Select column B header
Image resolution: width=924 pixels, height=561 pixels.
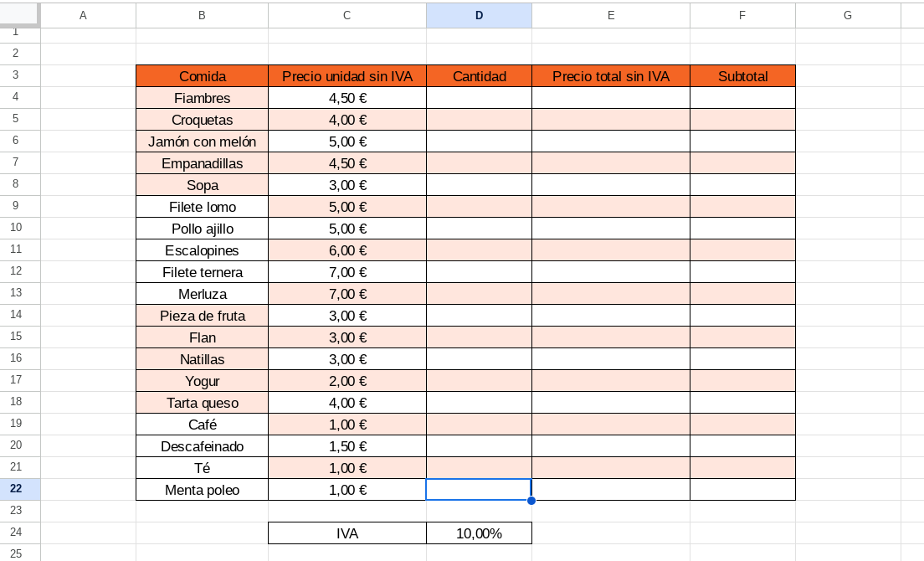point(203,15)
